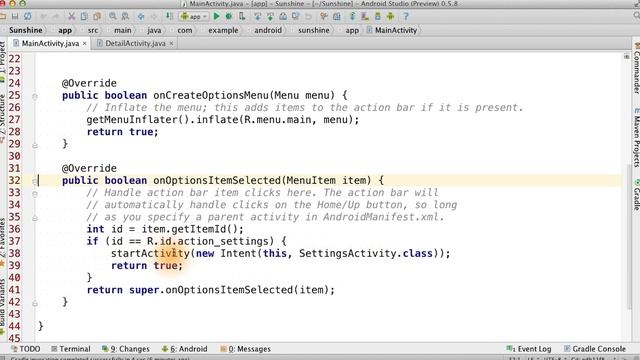This screenshot has height=360, width=640.
Task: Click the VCS Commit Changes icon
Action: (x=270, y=16)
